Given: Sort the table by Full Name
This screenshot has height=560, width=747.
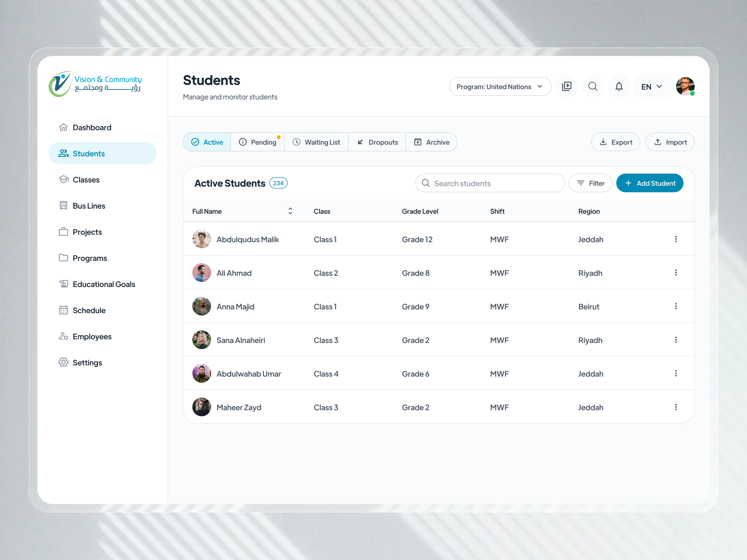Looking at the screenshot, I should pos(290,211).
